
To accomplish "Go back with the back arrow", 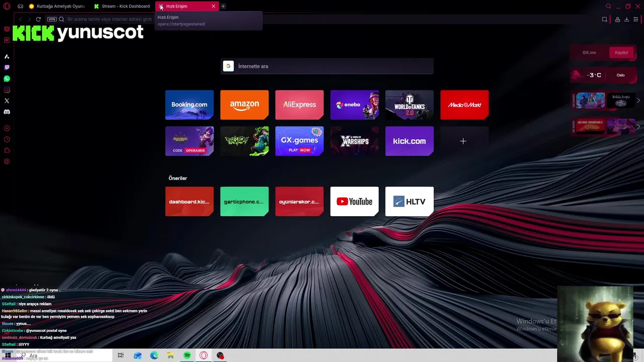I will [21, 19].
